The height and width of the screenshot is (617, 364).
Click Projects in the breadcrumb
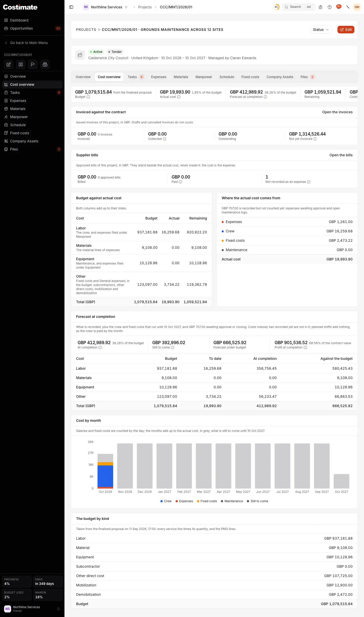(145, 7)
